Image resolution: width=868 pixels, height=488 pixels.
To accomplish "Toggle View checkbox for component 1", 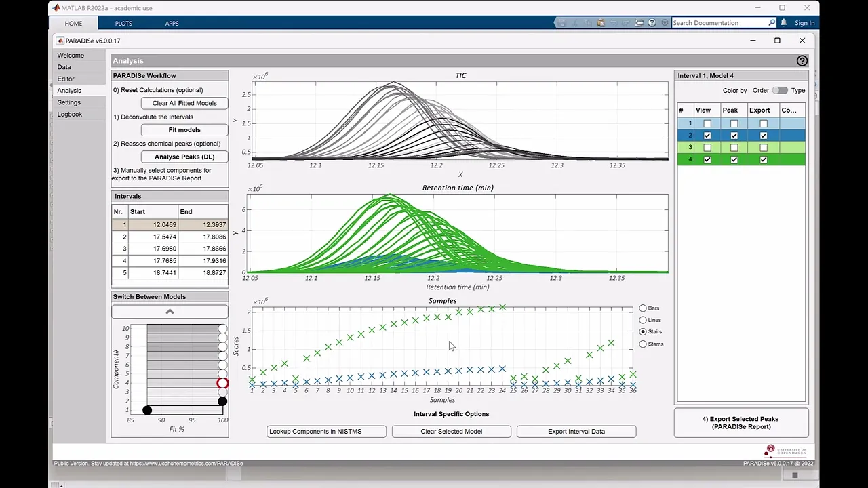I will pyautogui.click(x=707, y=123).
